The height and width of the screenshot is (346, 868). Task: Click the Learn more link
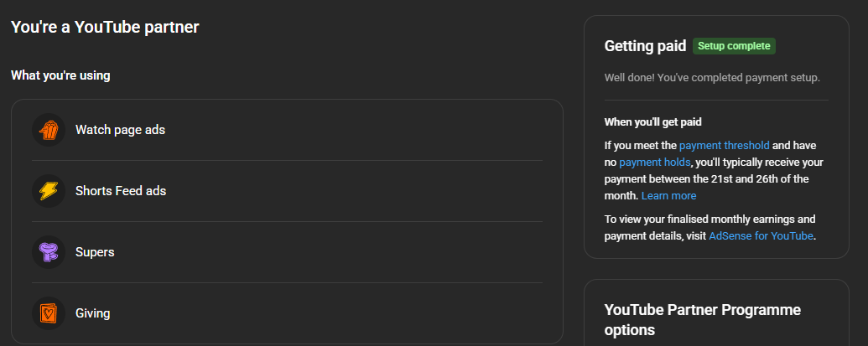point(668,195)
